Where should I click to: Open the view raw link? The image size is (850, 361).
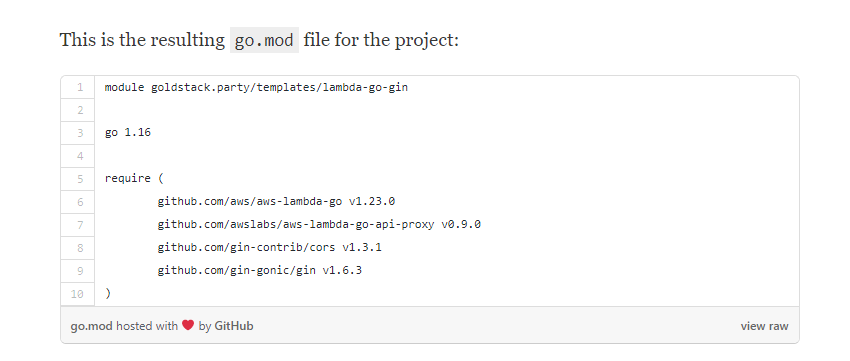coord(764,326)
